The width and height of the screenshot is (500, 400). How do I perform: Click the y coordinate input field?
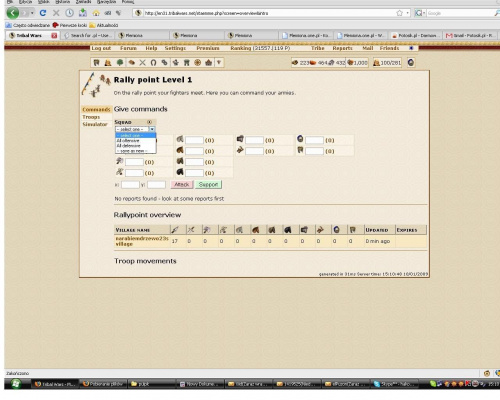[156, 184]
